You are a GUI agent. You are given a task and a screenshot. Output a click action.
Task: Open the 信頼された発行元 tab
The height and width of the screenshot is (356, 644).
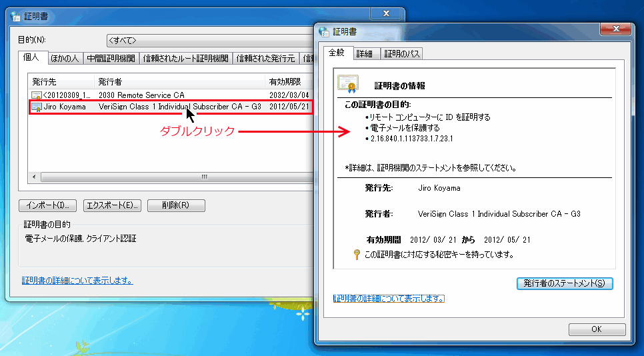pos(266,59)
